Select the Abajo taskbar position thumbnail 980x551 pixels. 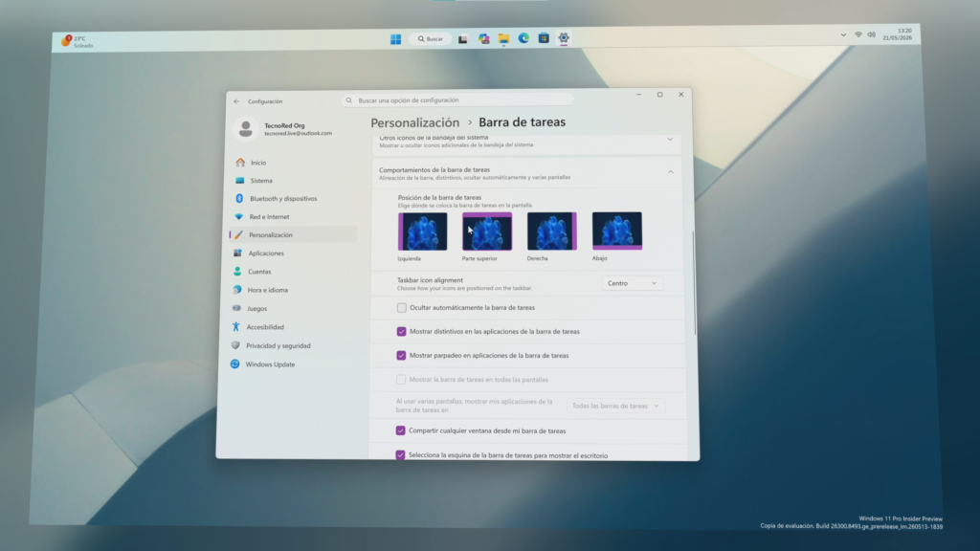tap(617, 231)
